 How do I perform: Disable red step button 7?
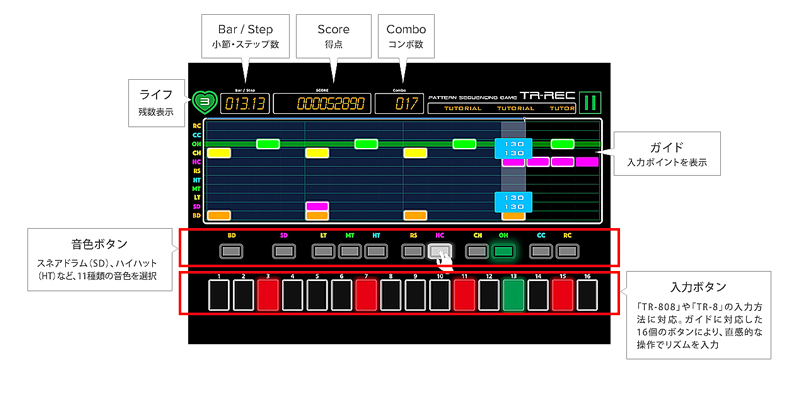366,294
